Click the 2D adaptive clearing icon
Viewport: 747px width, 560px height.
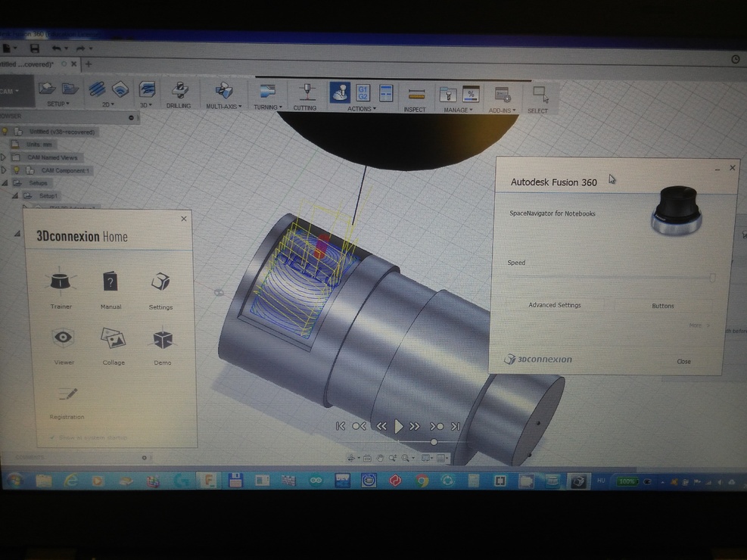tap(97, 89)
